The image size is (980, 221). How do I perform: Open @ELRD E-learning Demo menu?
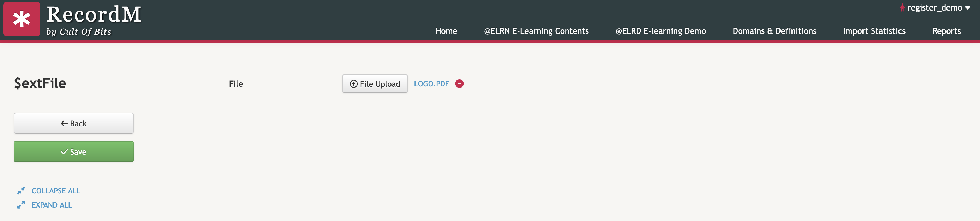point(661,31)
